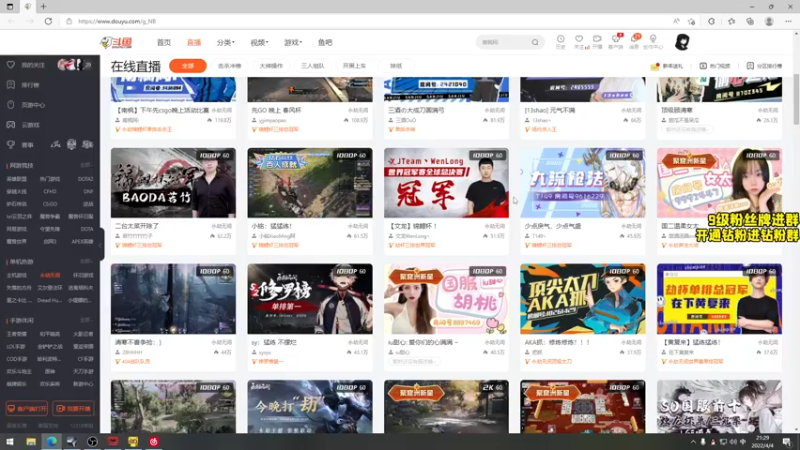Select the 妹纸 filter tab
This screenshot has width=800, height=450.
coord(396,66)
